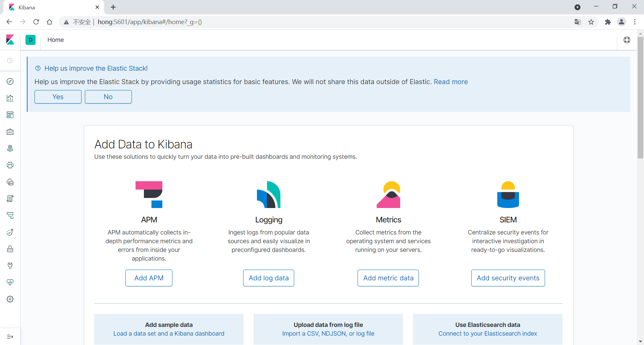Click the scrollbar down arrow

point(640,342)
